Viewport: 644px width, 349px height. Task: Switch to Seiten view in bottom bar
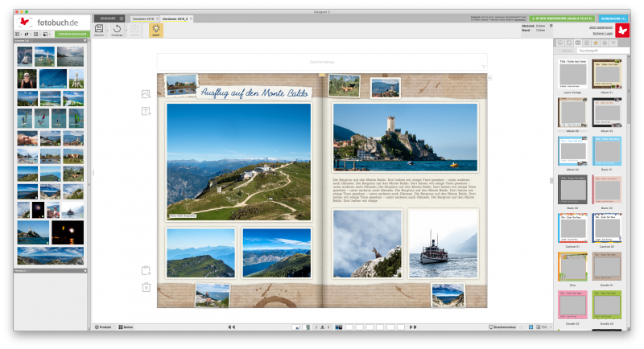[126, 327]
